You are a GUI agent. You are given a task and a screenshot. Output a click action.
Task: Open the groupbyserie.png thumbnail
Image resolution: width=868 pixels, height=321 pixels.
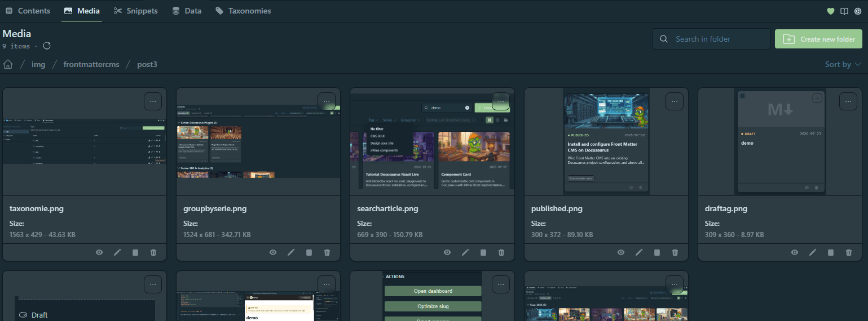[258, 141]
